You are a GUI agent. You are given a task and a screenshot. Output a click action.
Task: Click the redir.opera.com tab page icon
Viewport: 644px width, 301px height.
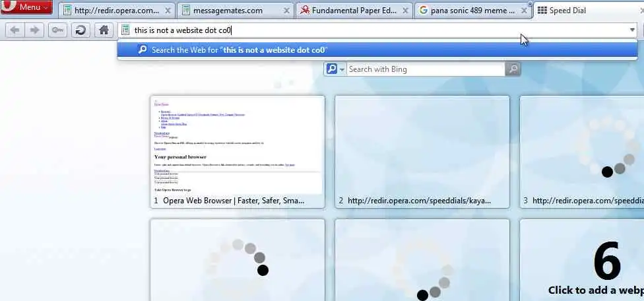[x=67, y=11]
